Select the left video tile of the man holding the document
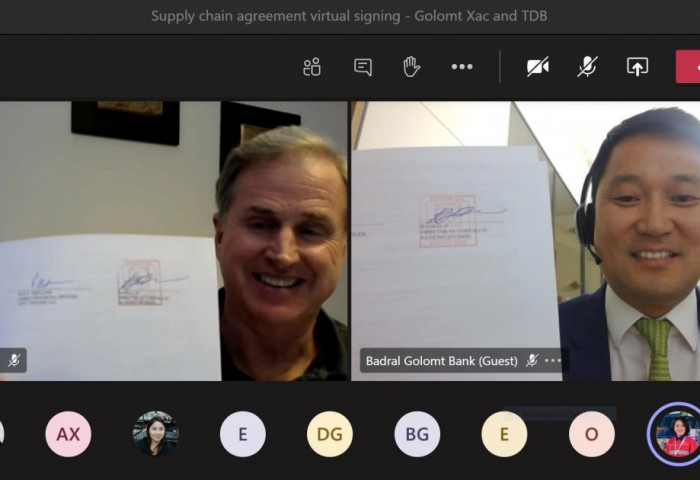Screen dimensions: 700x480 (x=174, y=241)
